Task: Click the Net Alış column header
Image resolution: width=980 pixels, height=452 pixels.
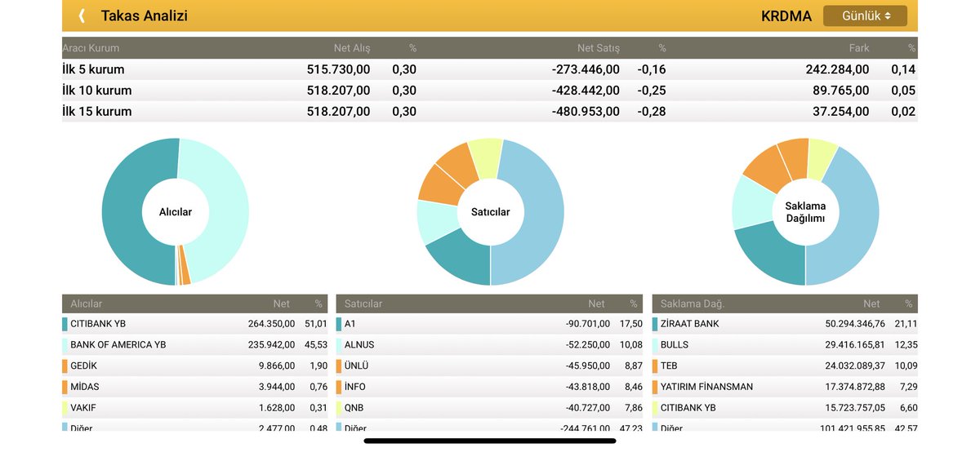Action: (x=352, y=48)
